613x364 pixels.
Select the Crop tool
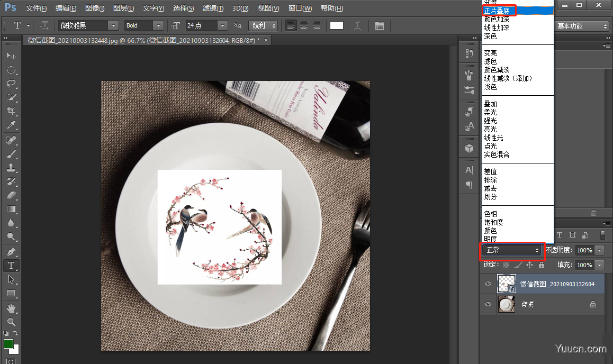(11, 111)
